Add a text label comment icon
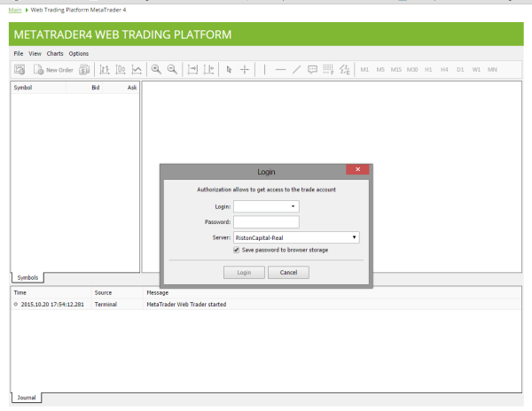Screen dimensions: 532x411 (x=312, y=69)
